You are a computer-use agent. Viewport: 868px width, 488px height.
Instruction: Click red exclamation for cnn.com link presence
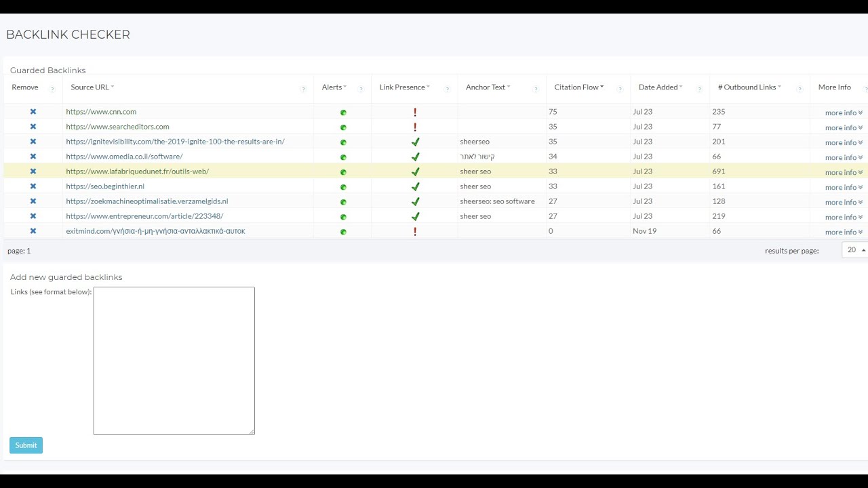click(x=415, y=112)
